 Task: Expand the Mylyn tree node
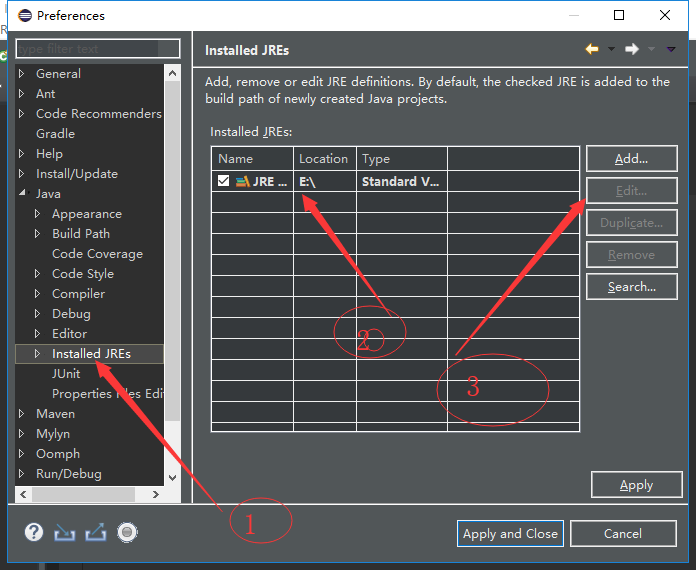coord(21,433)
